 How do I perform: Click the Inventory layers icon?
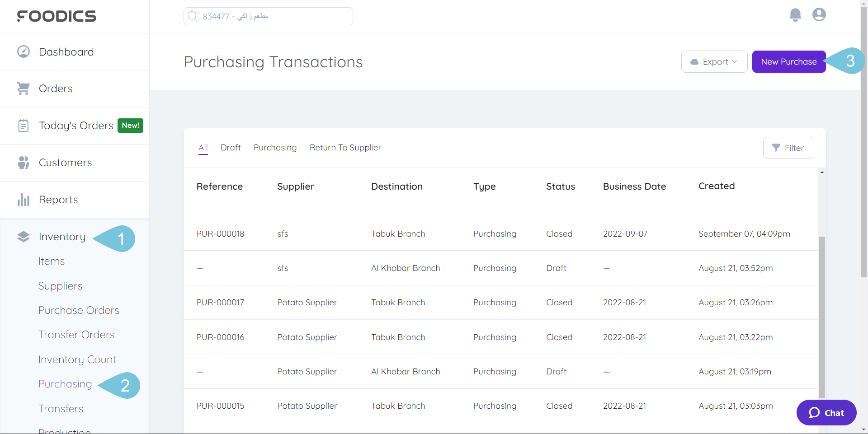click(23, 237)
